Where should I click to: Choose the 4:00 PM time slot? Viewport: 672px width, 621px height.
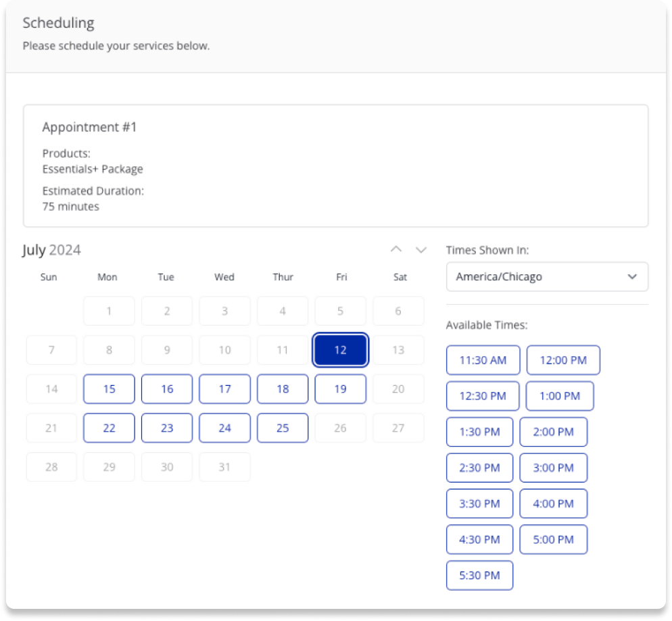click(x=553, y=503)
